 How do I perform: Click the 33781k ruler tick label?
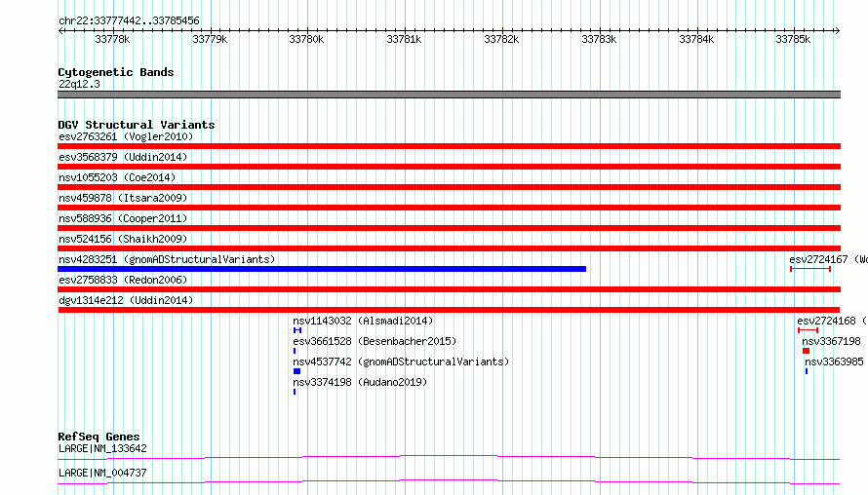404,39
